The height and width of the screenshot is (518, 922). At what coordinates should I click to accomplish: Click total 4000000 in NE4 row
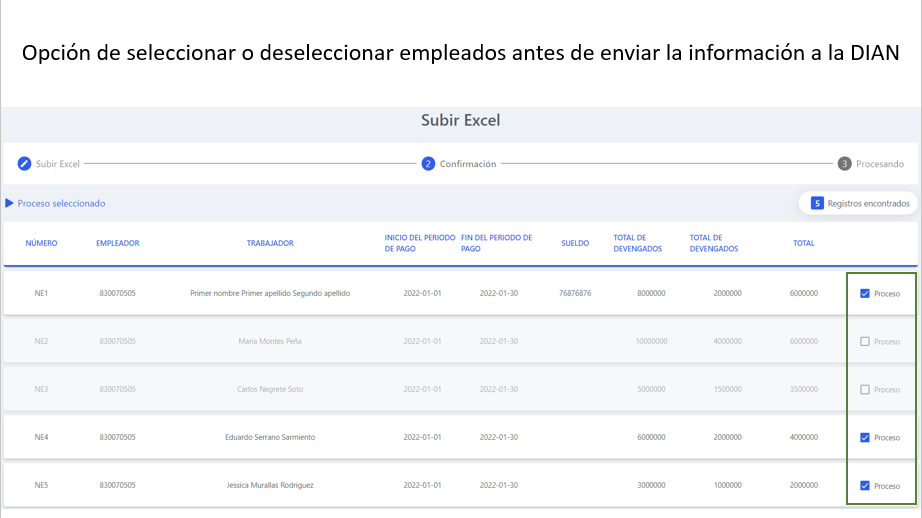point(804,437)
